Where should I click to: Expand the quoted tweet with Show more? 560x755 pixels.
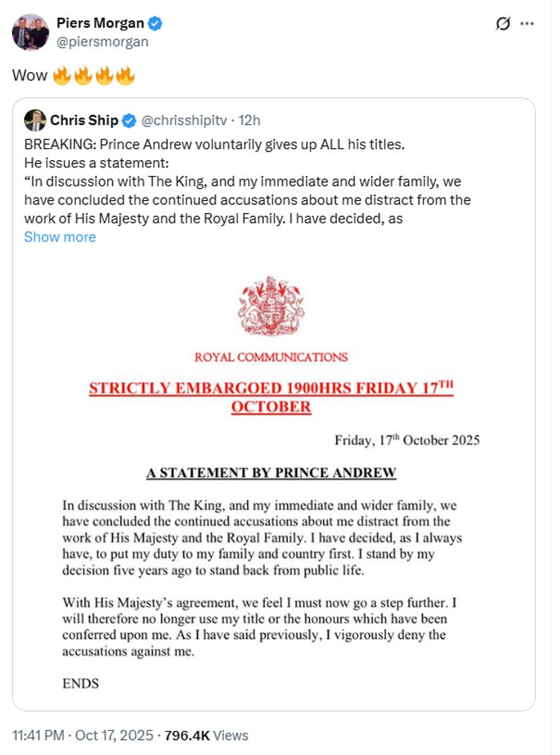pyautogui.click(x=59, y=237)
